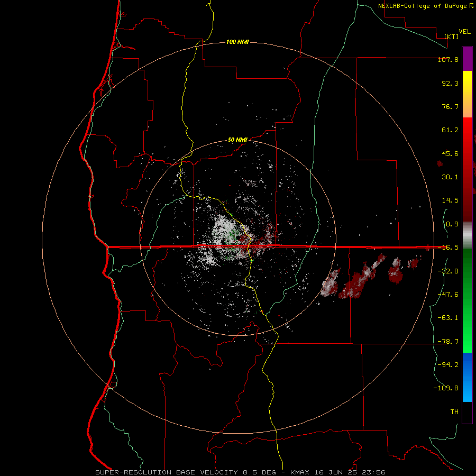Select the 61.2 scale value

pos(450,130)
